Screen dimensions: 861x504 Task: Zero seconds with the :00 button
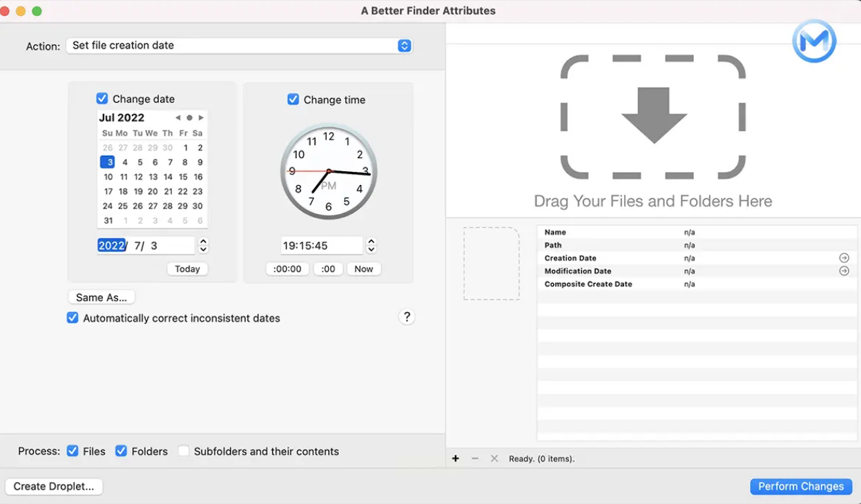click(328, 269)
